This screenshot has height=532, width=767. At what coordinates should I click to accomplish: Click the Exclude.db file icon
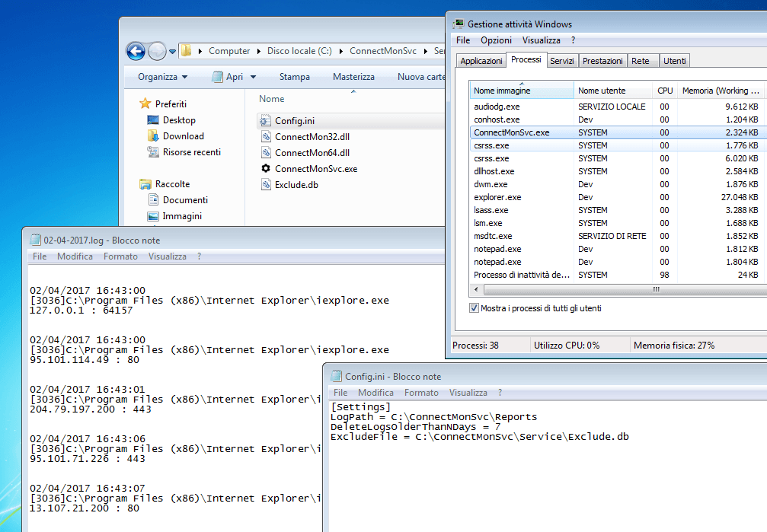(x=265, y=185)
